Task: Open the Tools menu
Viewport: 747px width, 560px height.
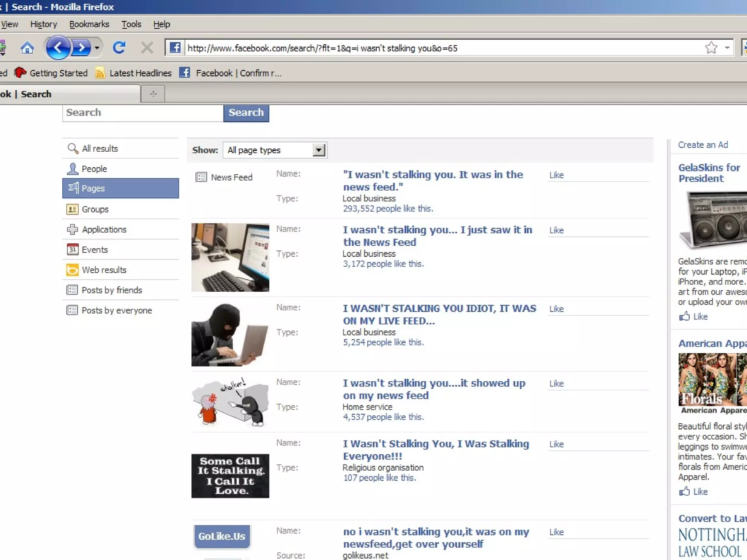Action: [x=131, y=24]
